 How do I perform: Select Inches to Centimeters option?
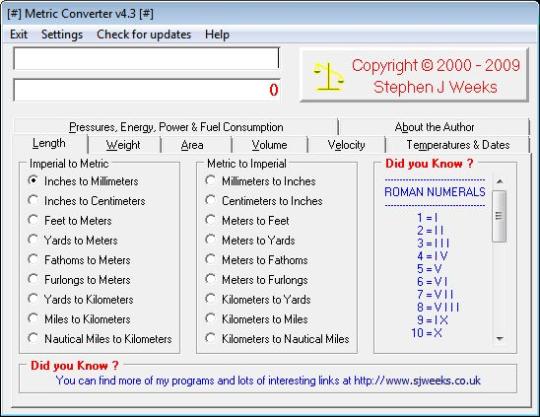coord(87,201)
